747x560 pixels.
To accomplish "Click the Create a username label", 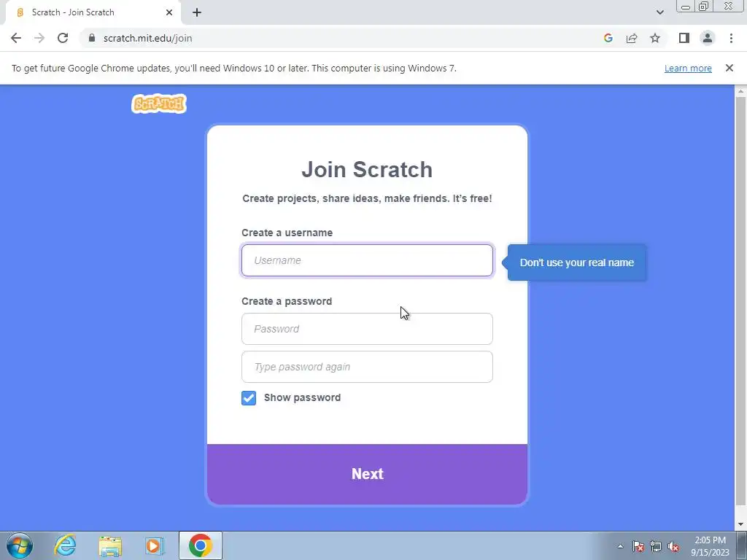I will pos(287,233).
